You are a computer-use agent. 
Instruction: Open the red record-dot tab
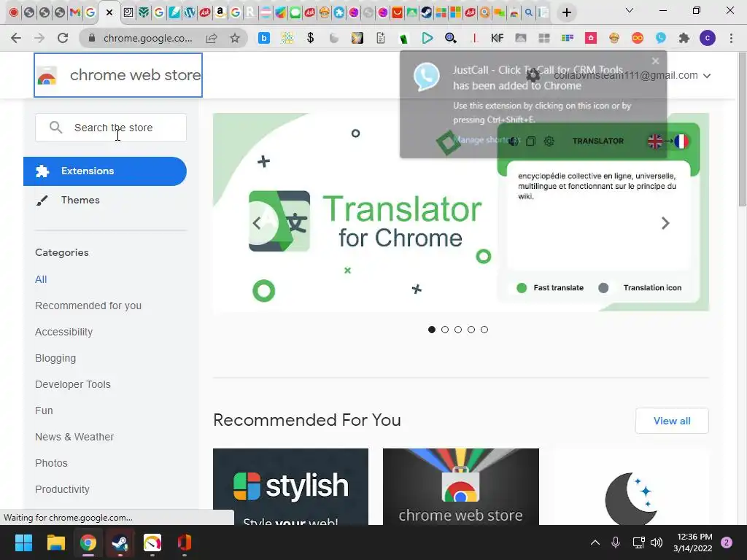tap(14, 12)
